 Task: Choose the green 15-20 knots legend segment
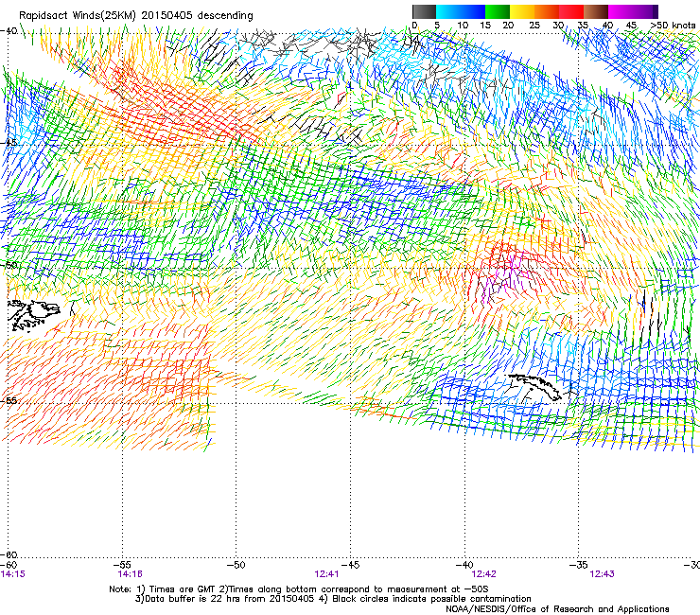tap(498, 11)
